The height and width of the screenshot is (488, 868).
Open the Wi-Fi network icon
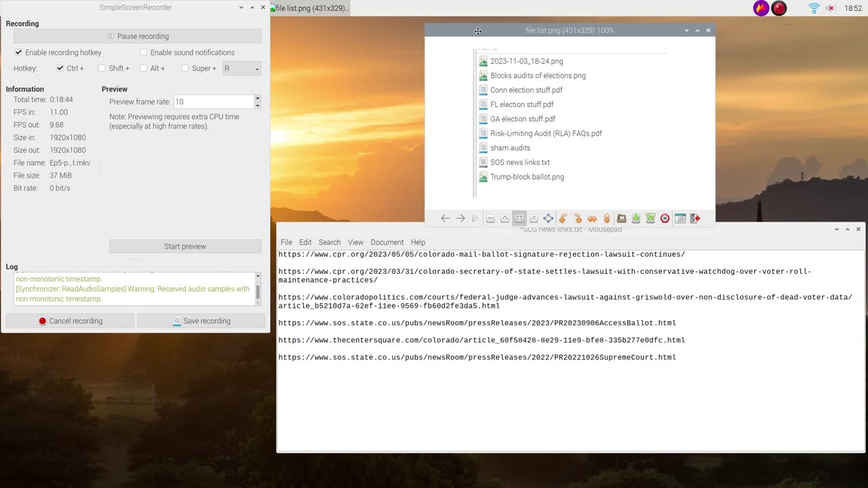coord(814,8)
